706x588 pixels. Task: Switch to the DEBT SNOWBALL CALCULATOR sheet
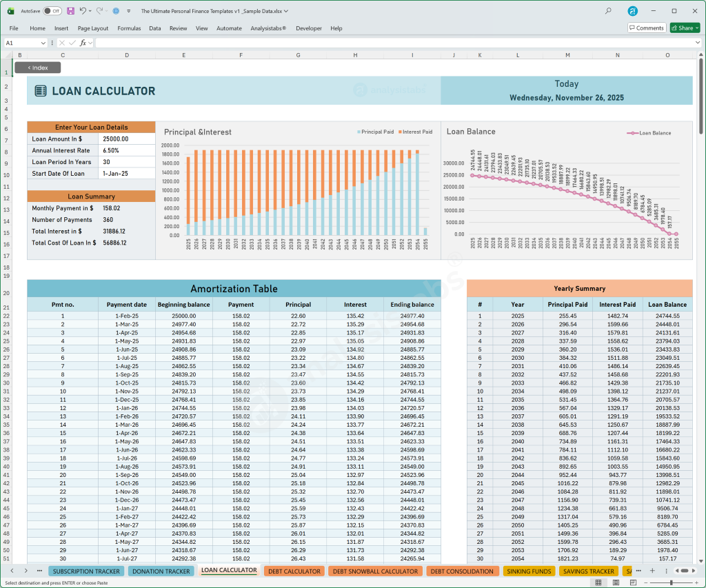375,571
